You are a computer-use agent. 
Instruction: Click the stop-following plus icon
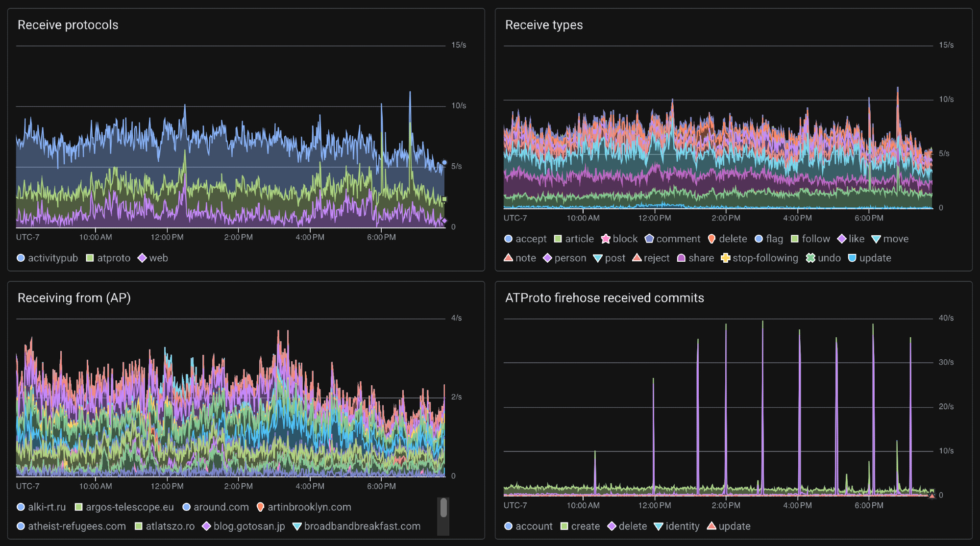click(x=726, y=258)
